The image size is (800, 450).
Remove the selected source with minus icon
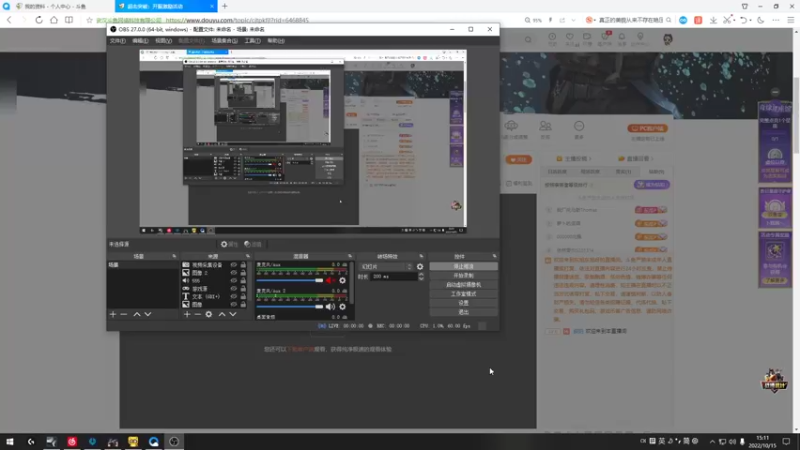[197, 314]
